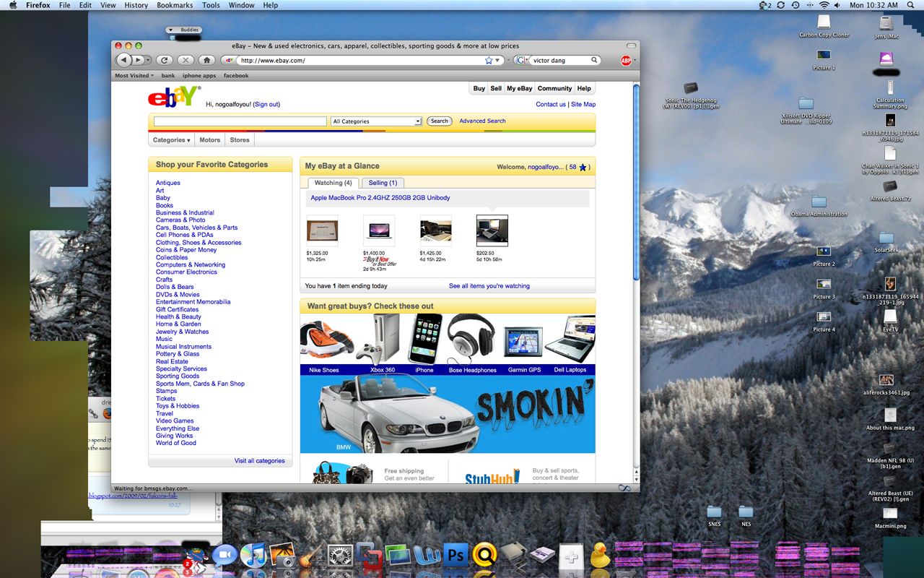The image size is (924, 578).
Task: Open the Tools menu
Action: tap(211, 5)
